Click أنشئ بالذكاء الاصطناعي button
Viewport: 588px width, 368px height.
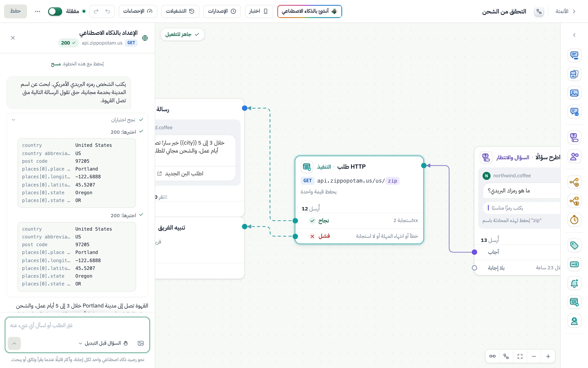310,11
